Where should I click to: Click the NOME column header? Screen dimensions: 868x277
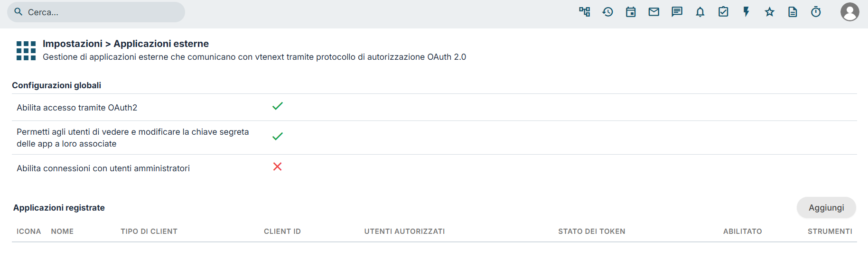(62, 231)
